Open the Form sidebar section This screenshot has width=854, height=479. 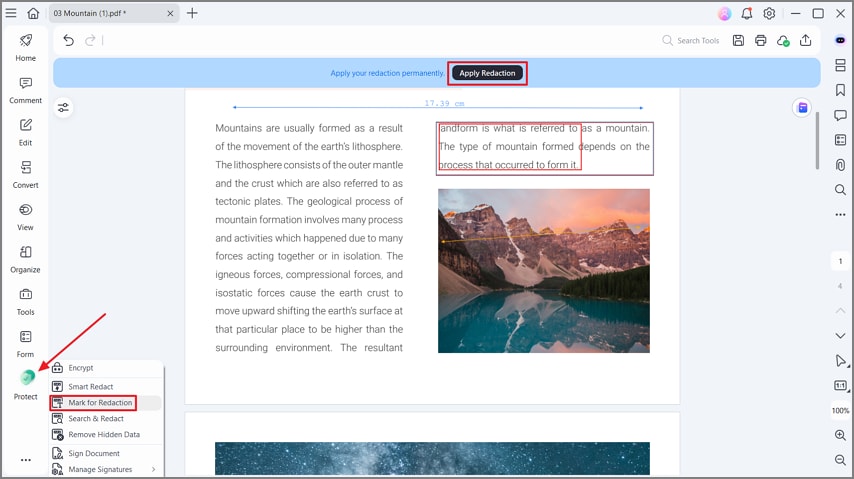point(26,344)
